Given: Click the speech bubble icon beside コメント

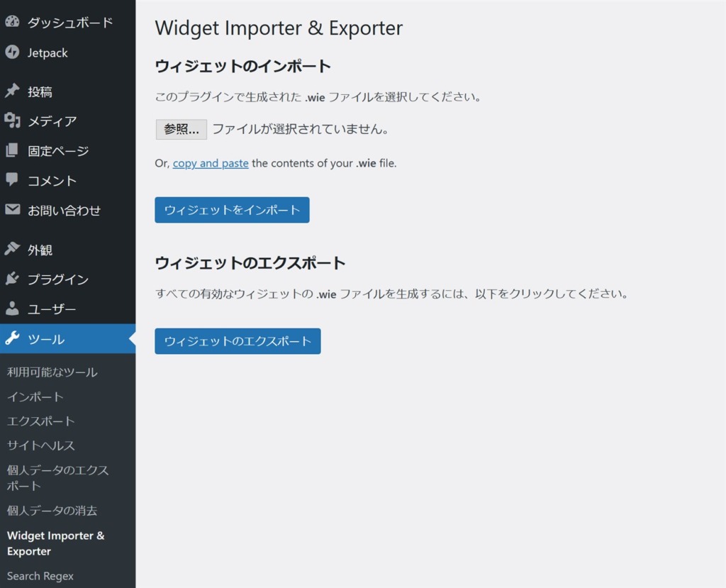Looking at the screenshot, I should [x=13, y=179].
